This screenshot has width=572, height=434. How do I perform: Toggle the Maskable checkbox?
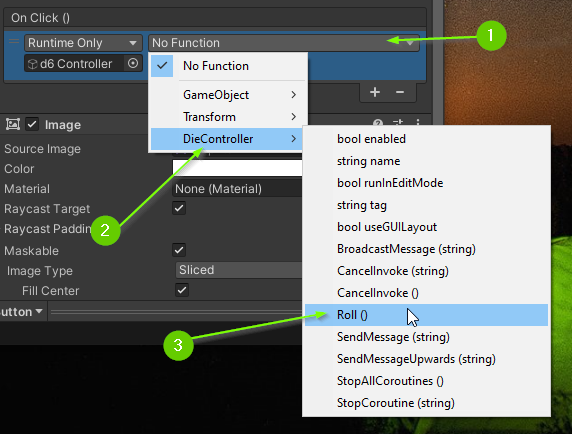point(179,250)
